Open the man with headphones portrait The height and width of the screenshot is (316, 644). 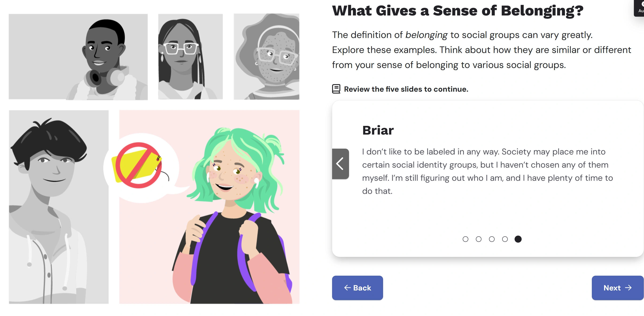click(x=78, y=57)
